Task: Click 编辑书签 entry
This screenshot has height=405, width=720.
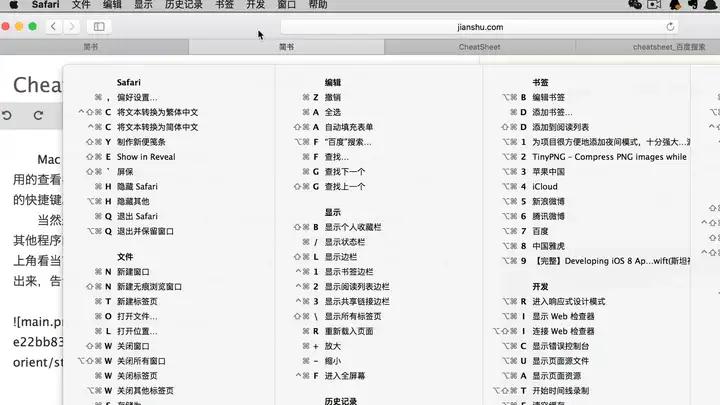Action: tap(548, 97)
